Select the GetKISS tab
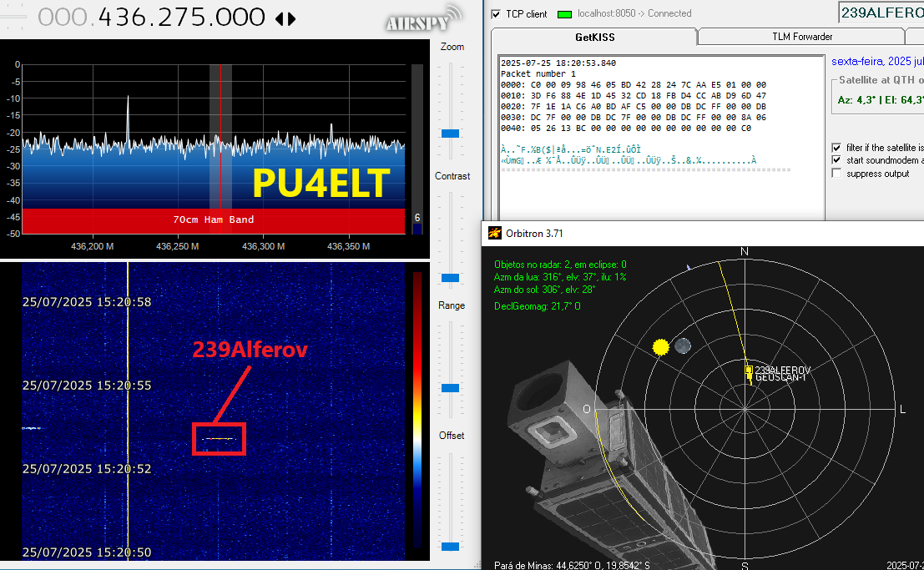 pos(593,38)
